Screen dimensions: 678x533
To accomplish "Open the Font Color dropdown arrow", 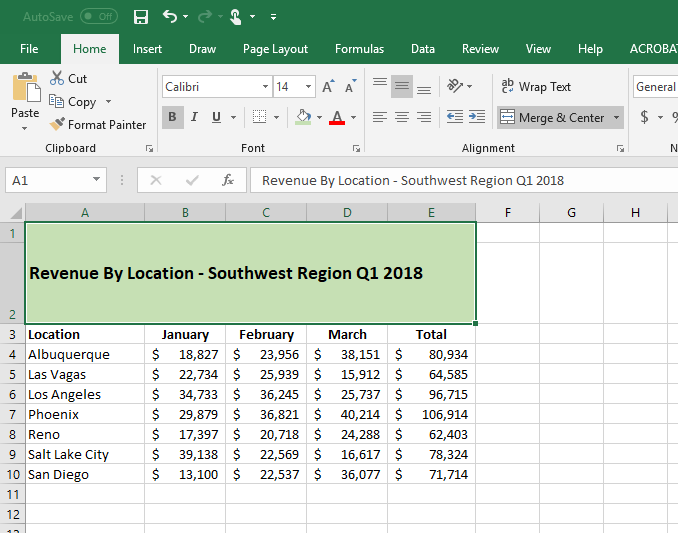I will 353,117.
